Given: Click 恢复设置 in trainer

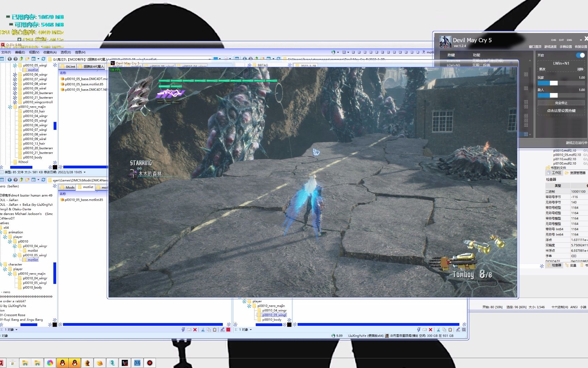Looking at the screenshot, I should click(x=581, y=47).
